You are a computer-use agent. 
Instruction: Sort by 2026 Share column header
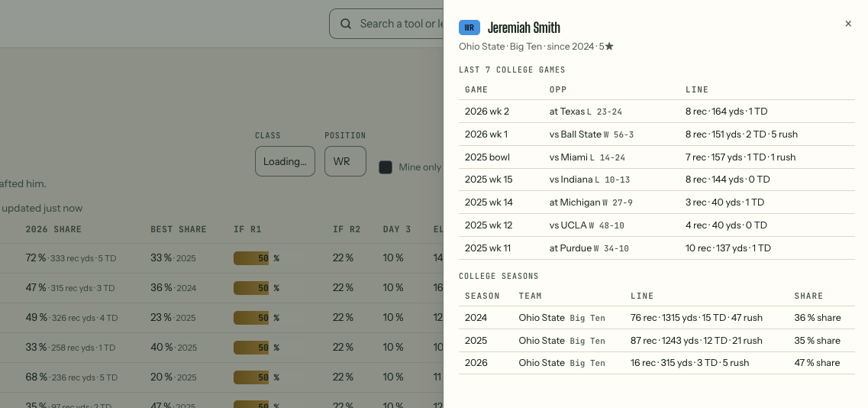pyautogui.click(x=53, y=229)
